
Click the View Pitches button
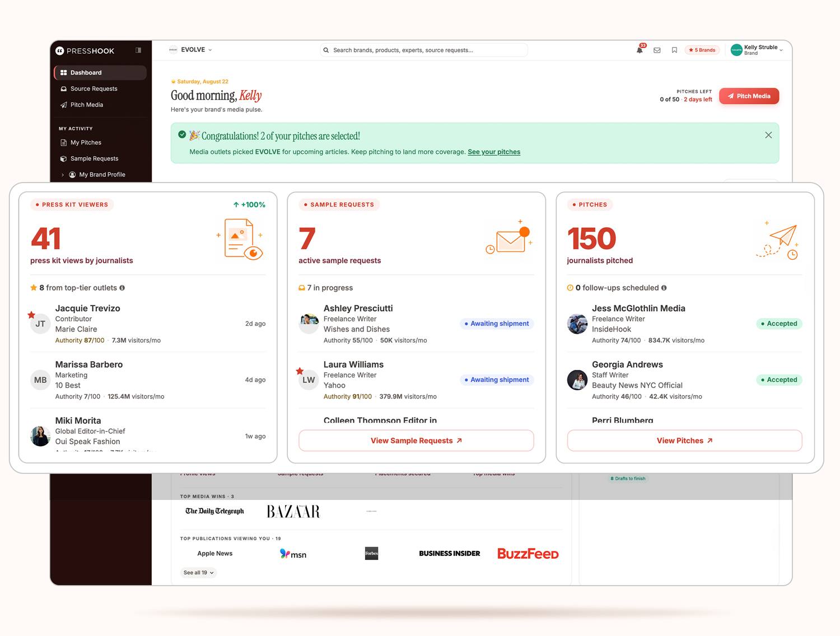[684, 441]
